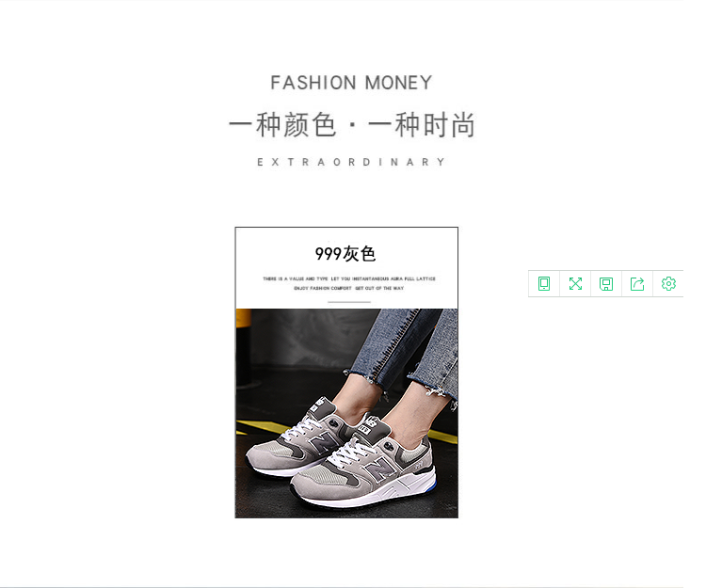Click the Chinese headline 一种颜色·一种时尚
706x588 pixels.
(352, 124)
